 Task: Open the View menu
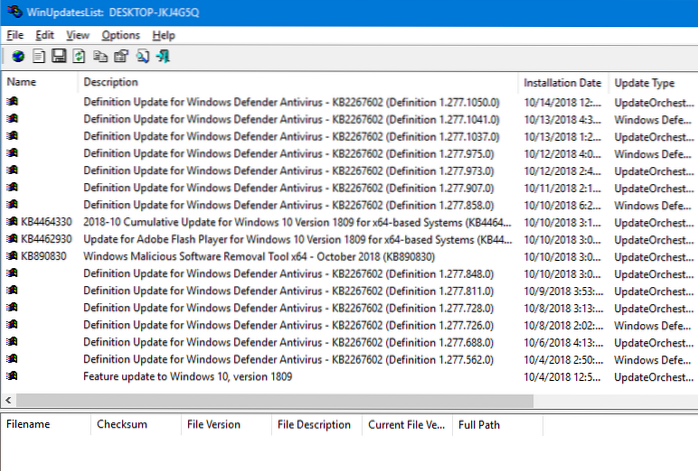tap(77, 35)
